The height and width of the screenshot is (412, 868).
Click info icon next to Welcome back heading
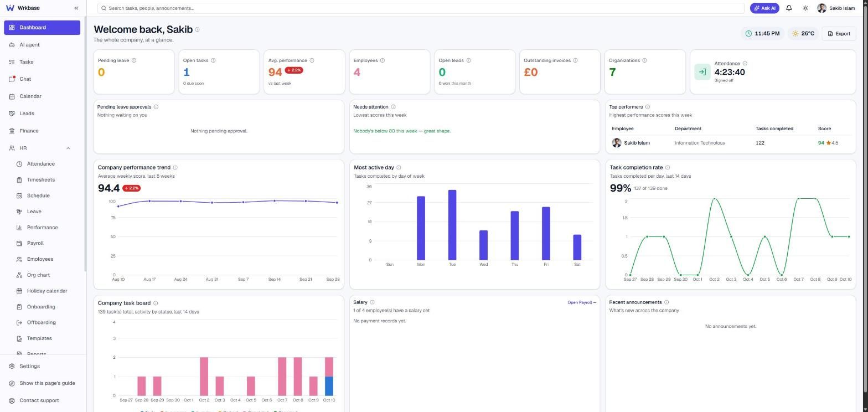(197, 30)
